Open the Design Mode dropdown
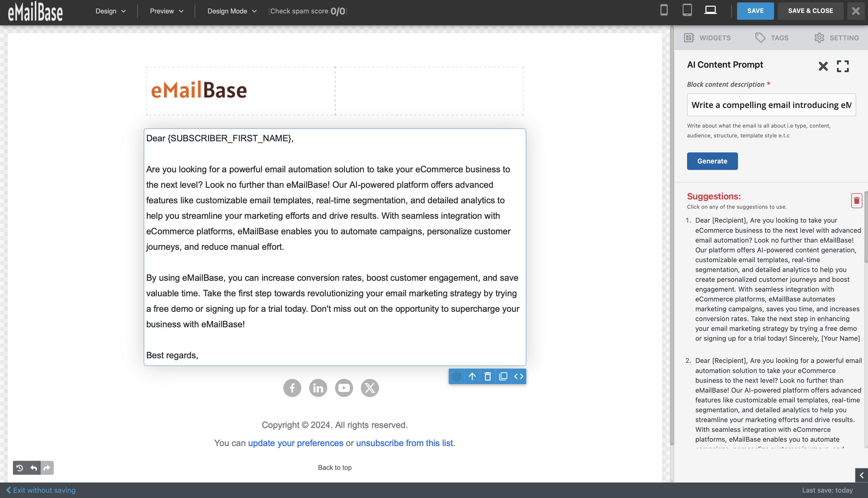Viewport: 868px width, 498px height. coord(232,11)
